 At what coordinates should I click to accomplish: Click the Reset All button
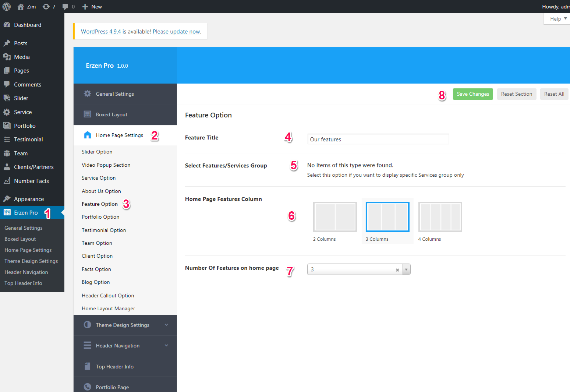(x=554, y=94)
